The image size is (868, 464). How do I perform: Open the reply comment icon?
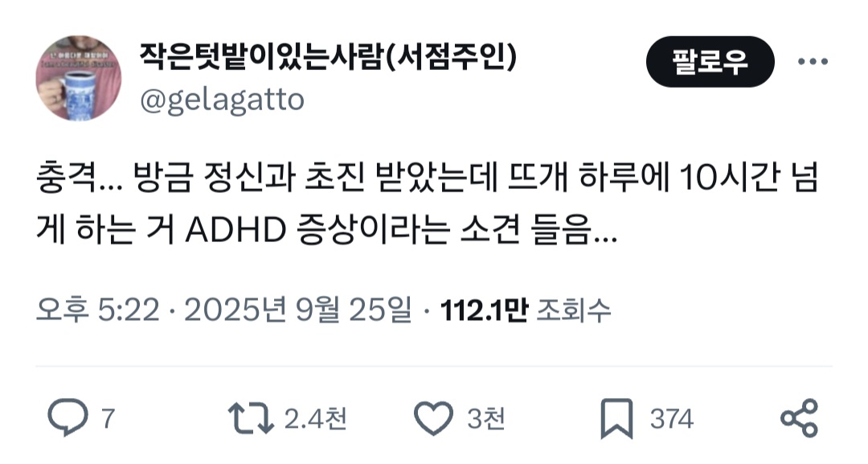[x=68, y=418]
